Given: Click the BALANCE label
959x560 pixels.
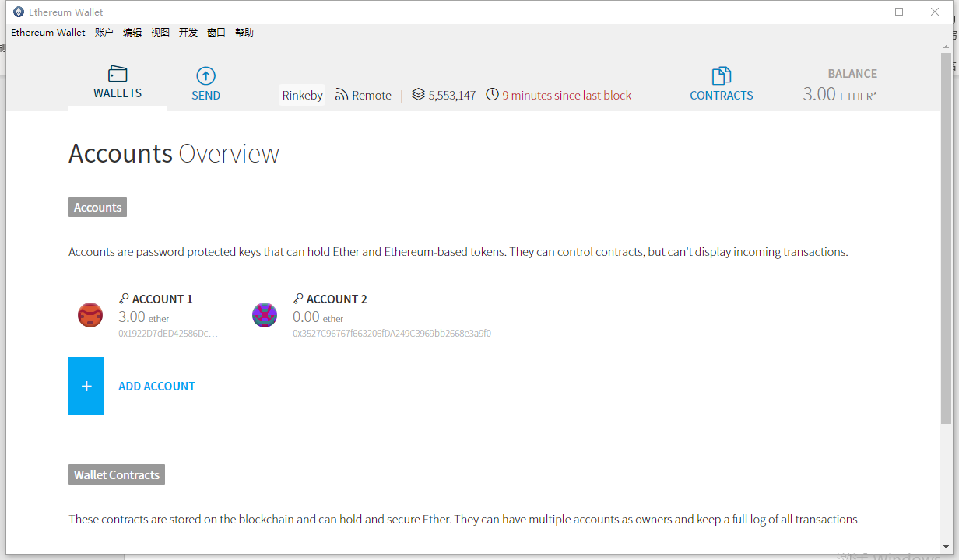Looking at the screenshot, I should [x=852, y=74].
